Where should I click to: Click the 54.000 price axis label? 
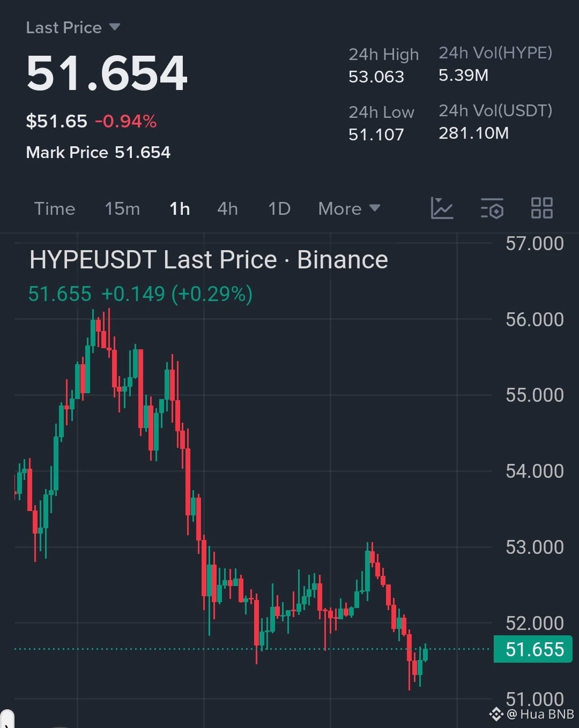click(535, 471)
